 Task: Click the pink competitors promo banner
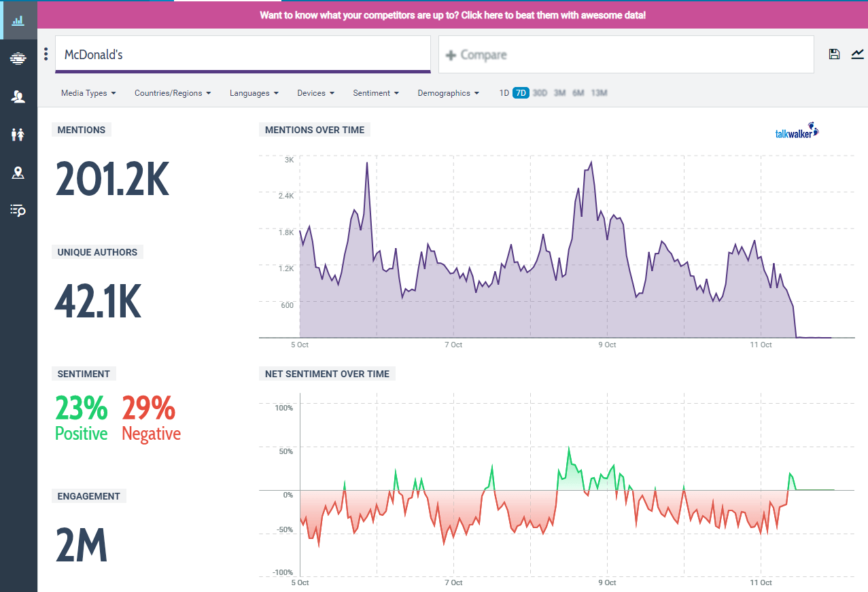(x=452, y=15)
